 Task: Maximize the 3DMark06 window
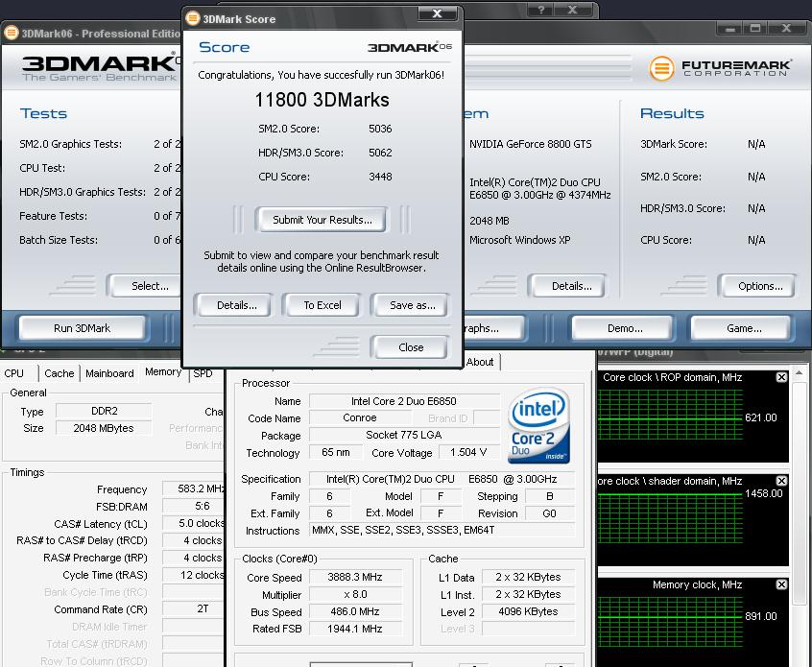coord(755,29)
